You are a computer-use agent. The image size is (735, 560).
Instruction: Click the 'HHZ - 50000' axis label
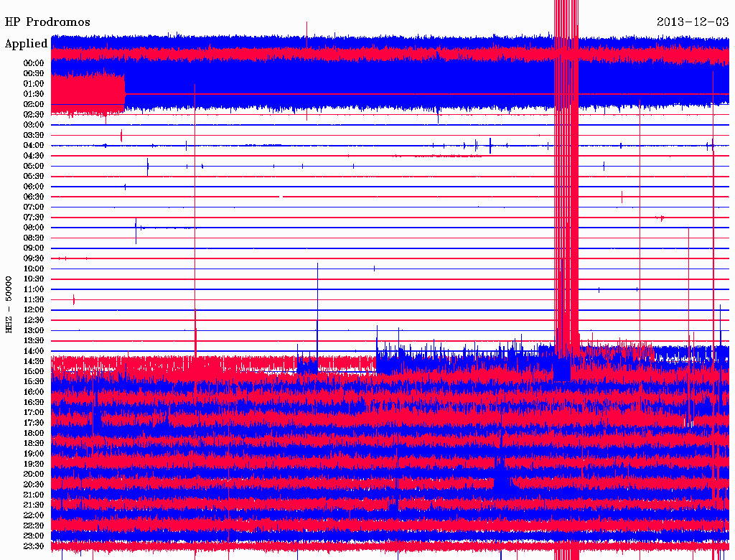(x=9, y=304)
